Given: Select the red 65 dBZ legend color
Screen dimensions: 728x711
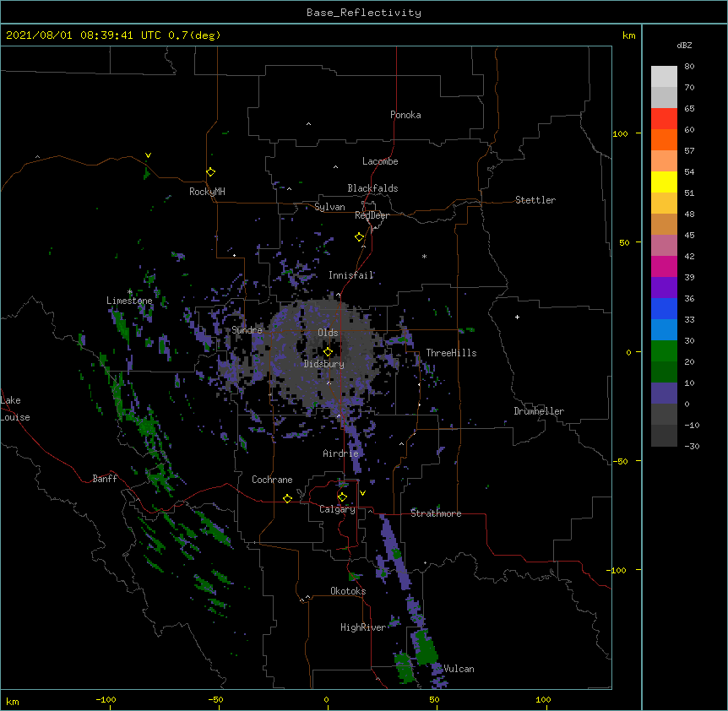Looking at the screenshot, I should [x=664, y=118].
